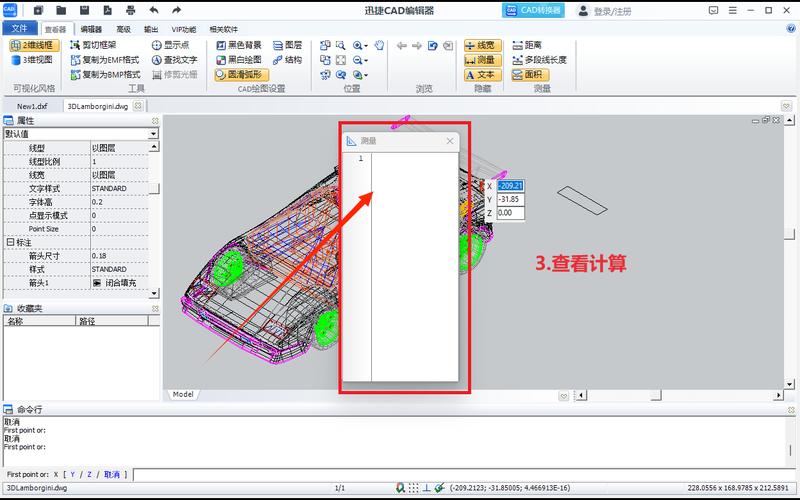Click the Y option in command prompt
This screenshot has height=500, width=800.
point(72,474)
